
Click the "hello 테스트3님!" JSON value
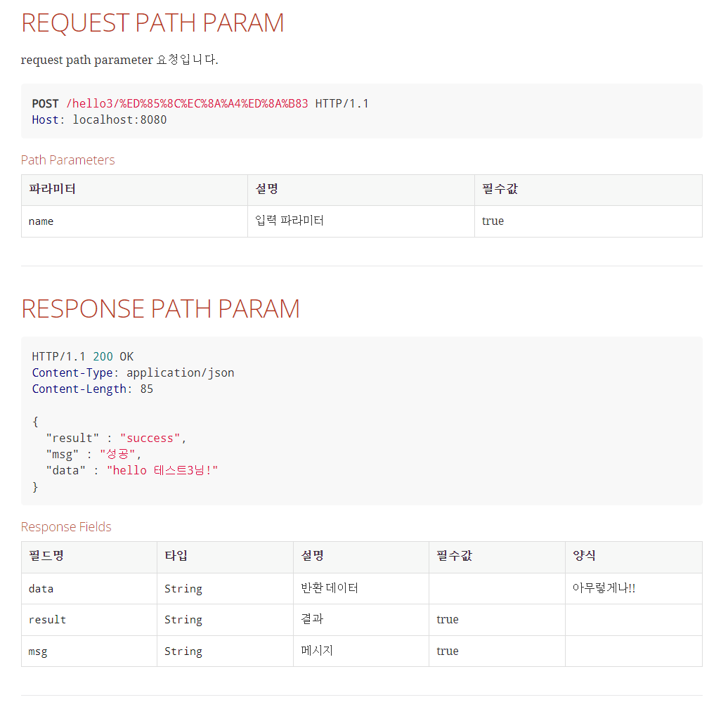point(162,470)
